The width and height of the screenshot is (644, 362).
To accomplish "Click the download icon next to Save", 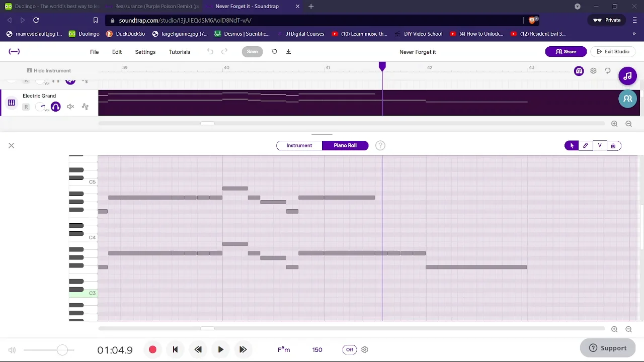I will [288, 52].
